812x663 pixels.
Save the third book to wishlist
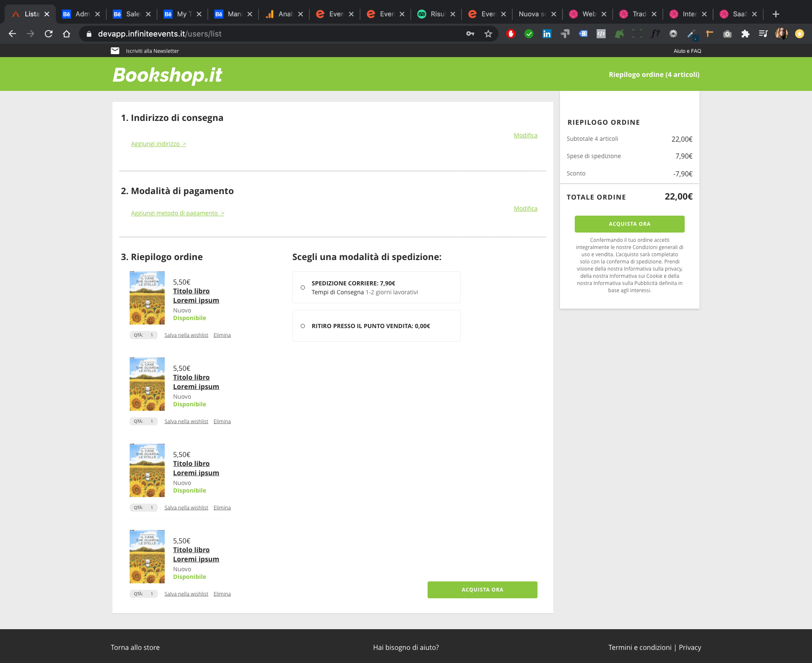186,508
